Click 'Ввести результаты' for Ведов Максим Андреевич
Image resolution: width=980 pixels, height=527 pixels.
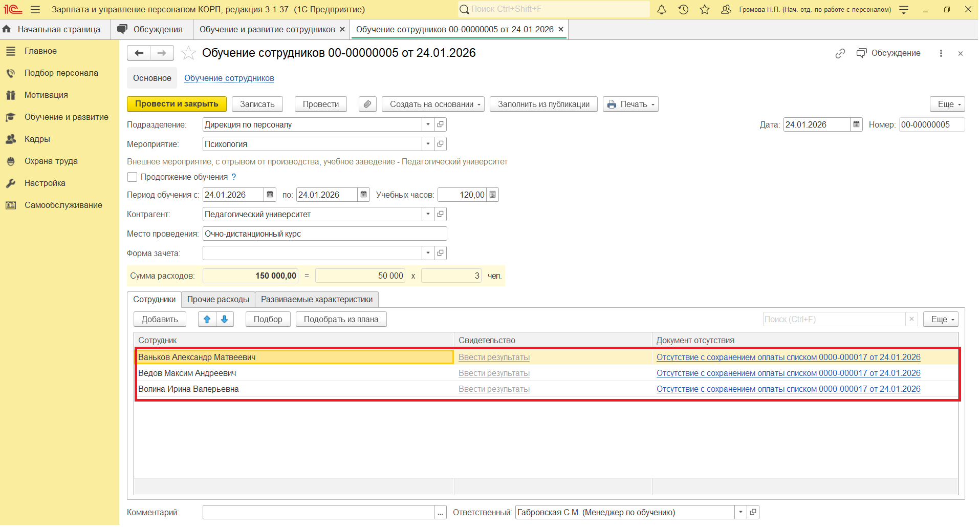pos(493,373)
